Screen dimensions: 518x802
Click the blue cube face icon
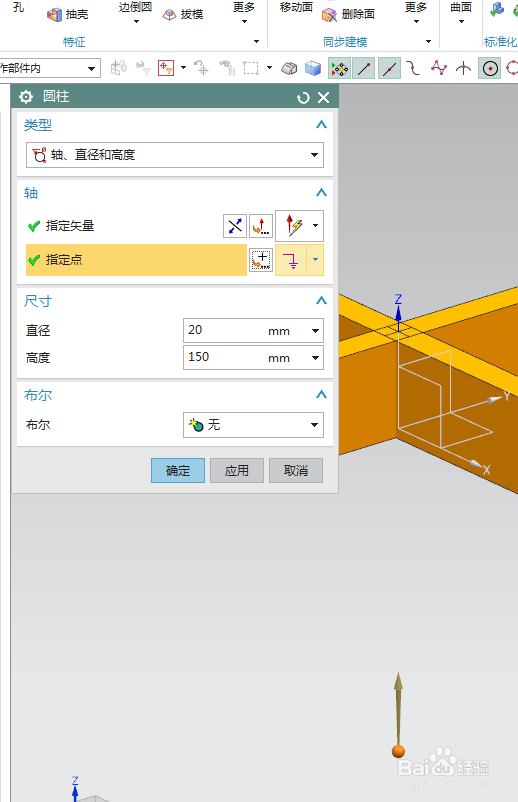coord(312,68)
